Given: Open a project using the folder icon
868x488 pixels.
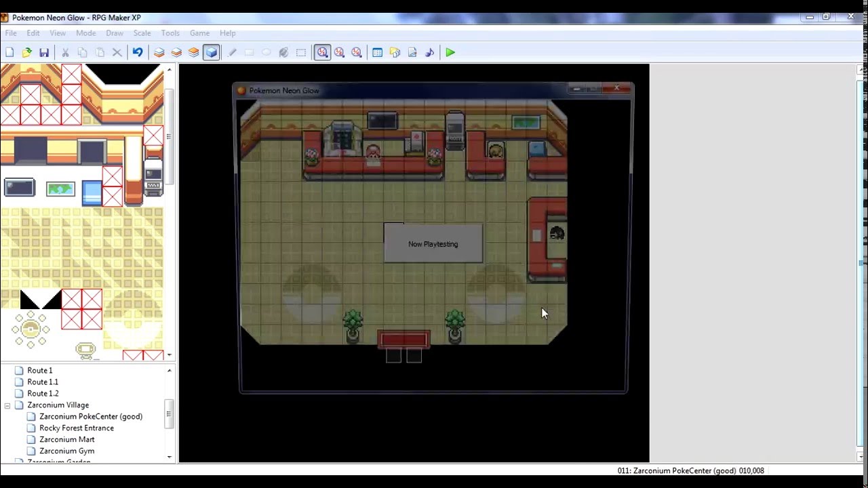Looking at the screenshot, I should tap(27, 52).
